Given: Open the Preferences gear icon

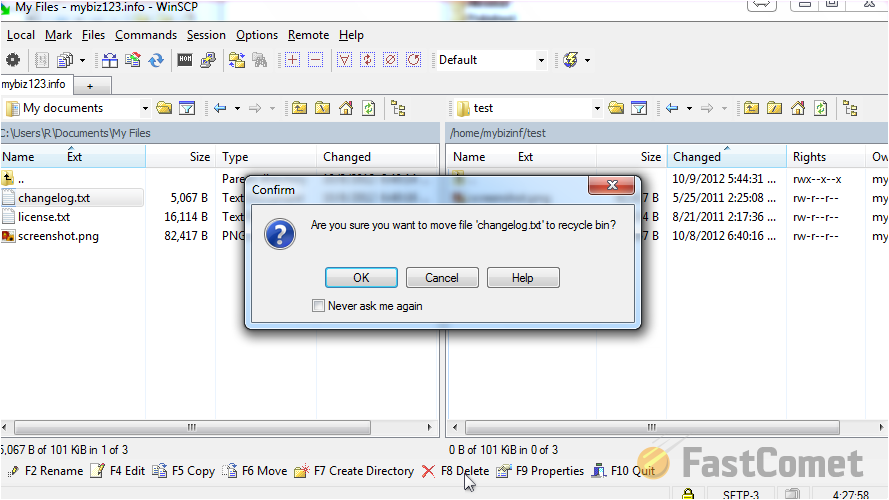Looking at the screenshot, I should click(x=13, y=60).
